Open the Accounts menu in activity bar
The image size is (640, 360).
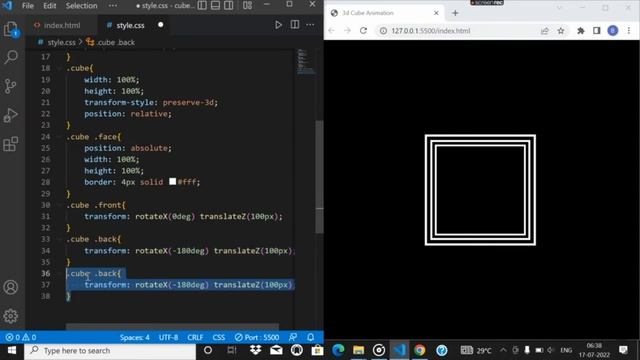[x=11, y=287]
